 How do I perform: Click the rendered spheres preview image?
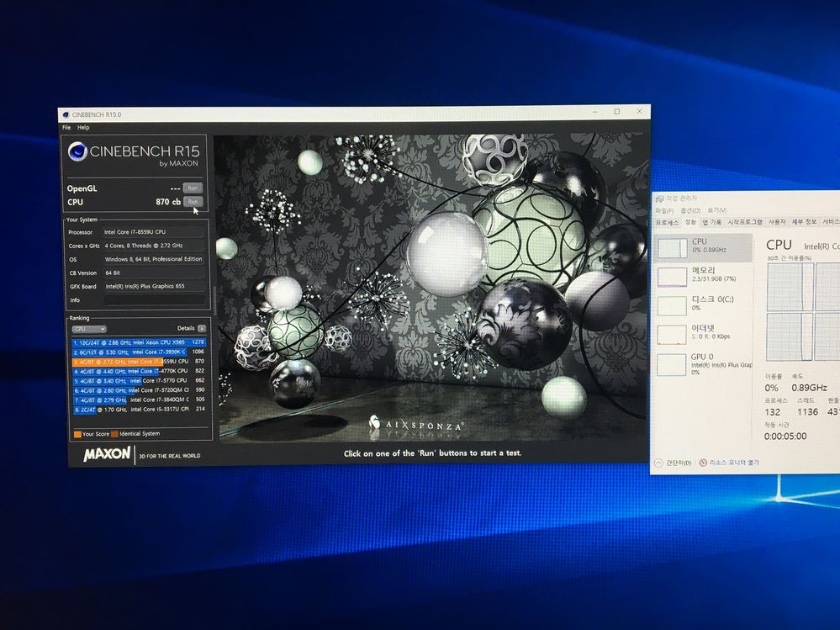pos(431,290)
